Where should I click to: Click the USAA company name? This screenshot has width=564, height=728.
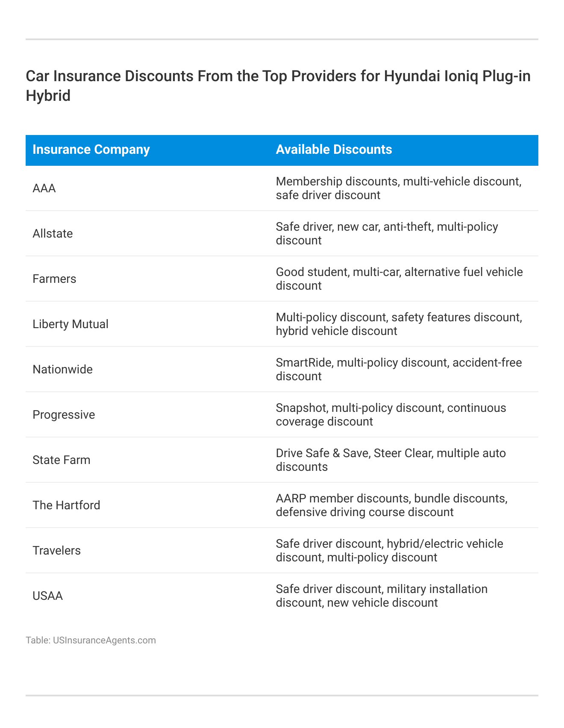click(47, 596)
